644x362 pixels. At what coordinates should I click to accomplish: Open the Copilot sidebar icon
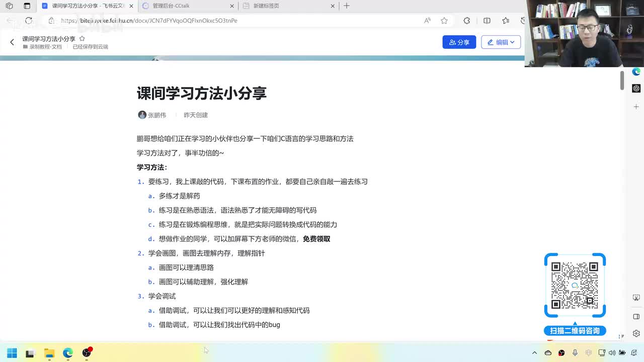636,72
